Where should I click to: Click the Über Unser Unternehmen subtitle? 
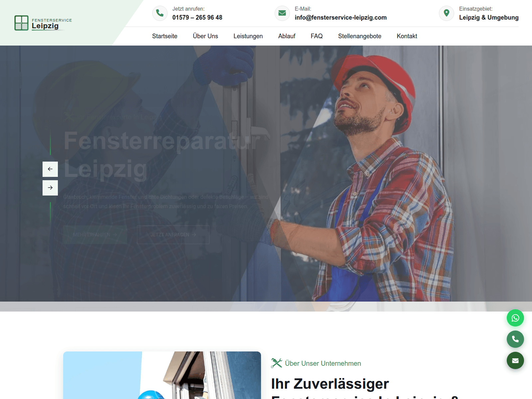(323, 363)
